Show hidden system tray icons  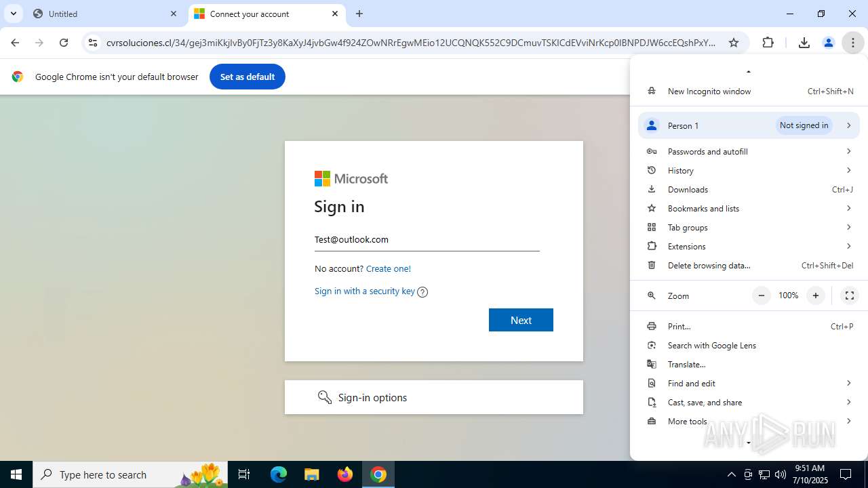731,474
